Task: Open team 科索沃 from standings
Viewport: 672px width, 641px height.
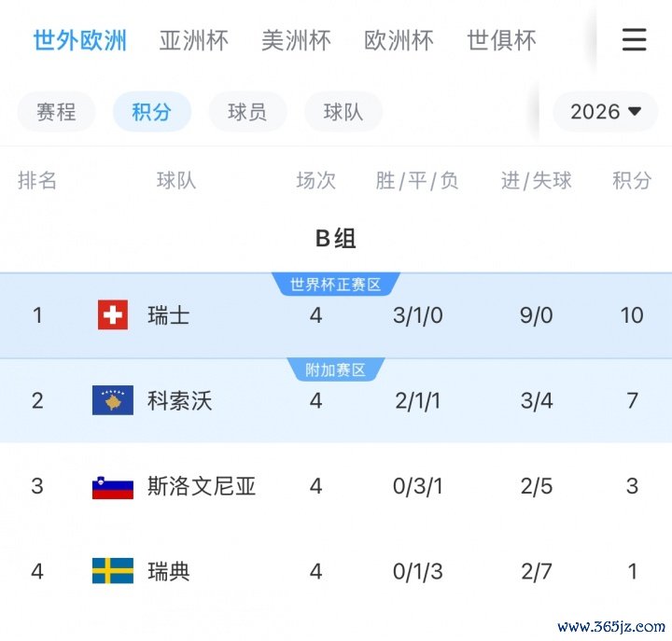Action: click(180, 400)
